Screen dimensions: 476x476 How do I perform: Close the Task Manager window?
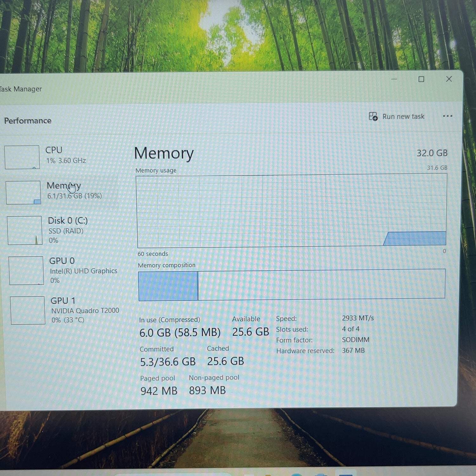449,79
